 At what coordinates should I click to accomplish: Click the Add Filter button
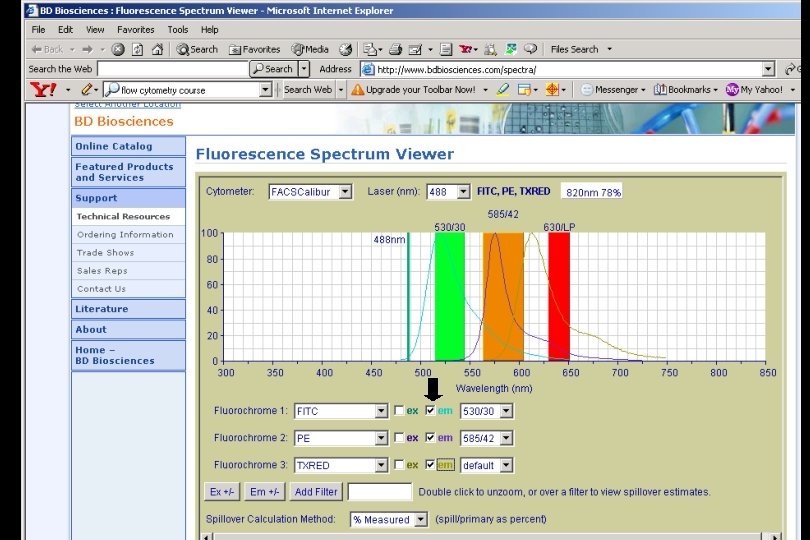316,492
